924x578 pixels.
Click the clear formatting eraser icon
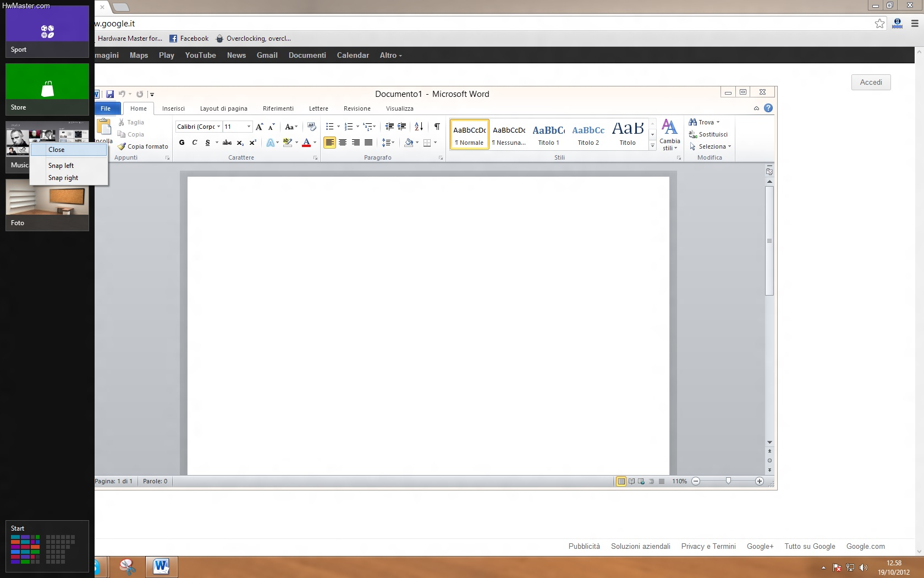pyautogui.click(x=312, y=127)
